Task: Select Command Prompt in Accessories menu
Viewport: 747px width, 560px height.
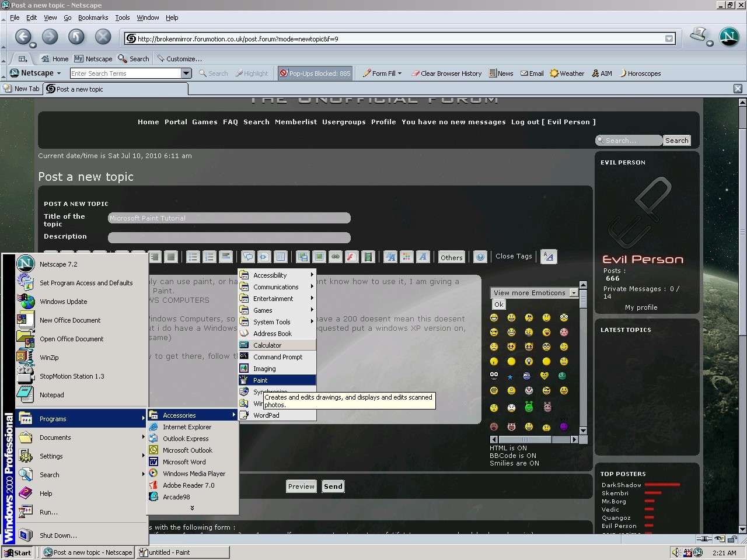Action: 277,357
